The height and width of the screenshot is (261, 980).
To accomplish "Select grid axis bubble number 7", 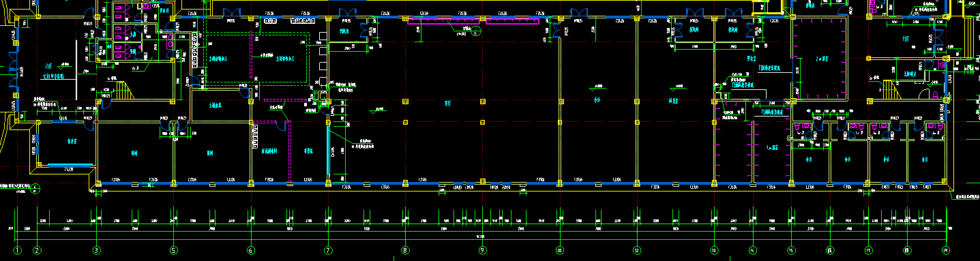I will (328, 250).
